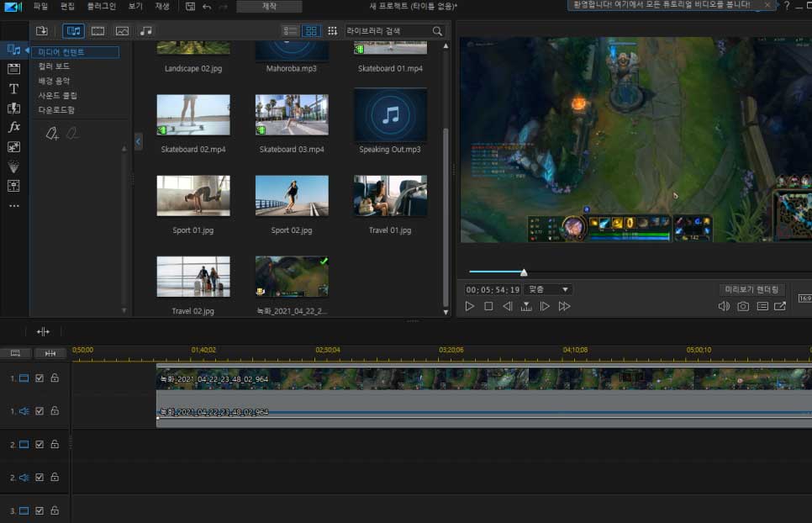This screenshot has height=523, width=812.
Task: Click the magnifier in library search box
Action: (437, 31)
